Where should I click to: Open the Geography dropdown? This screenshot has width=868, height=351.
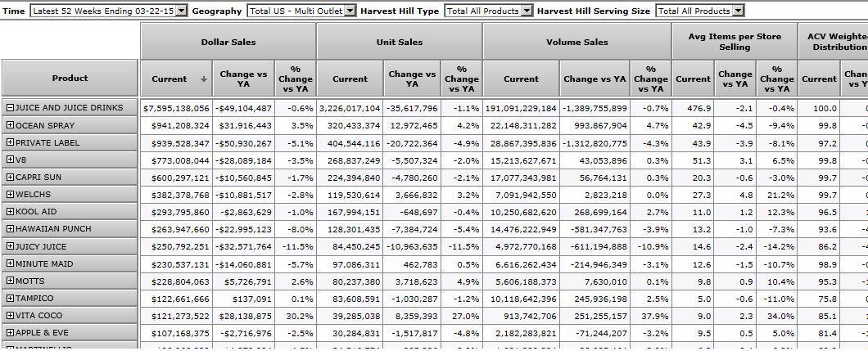tap(350, 11)
